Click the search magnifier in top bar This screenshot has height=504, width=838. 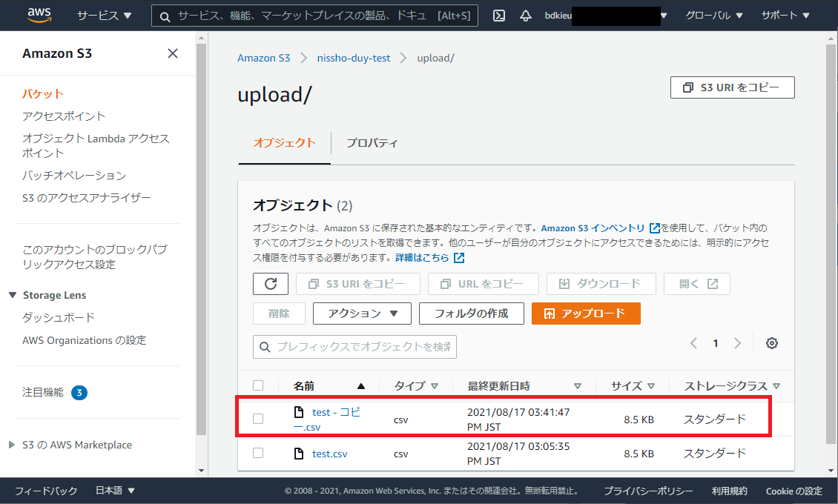165,16
